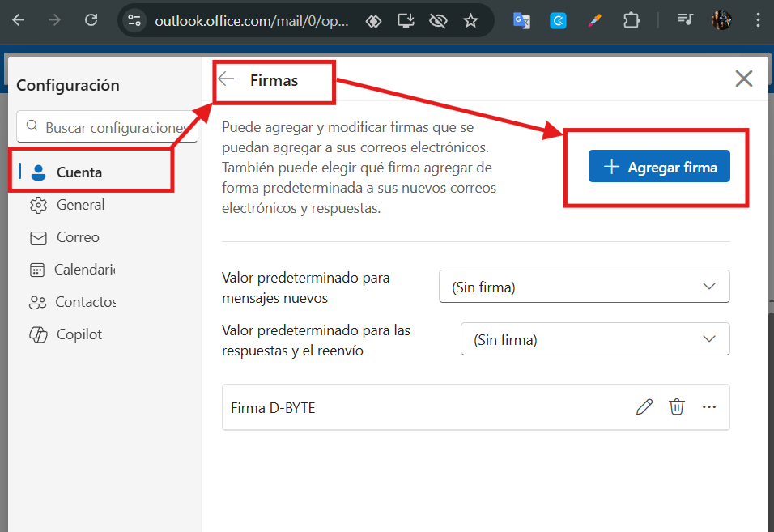Open site information icon in address bar
This screenshot has width=774, height=532.
pyautogui.click(x=134, y=20)
